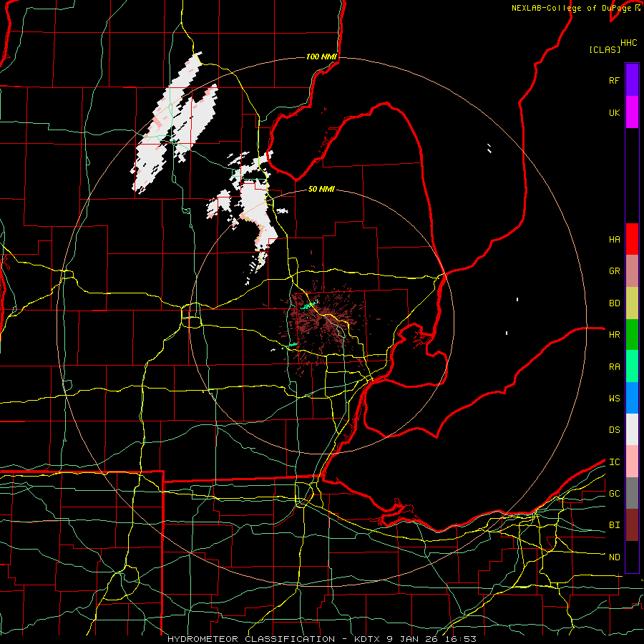Viewport: 644px width, 644px height.
Task: Select the GR dusty pink legend swatch
Action: pos(632,271)
